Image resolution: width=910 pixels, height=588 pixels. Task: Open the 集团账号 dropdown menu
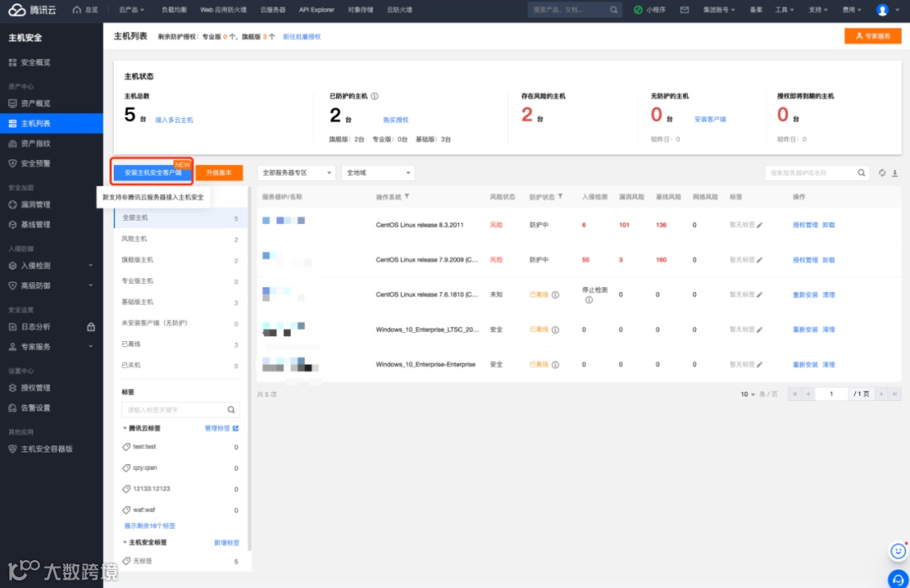[x=719, y=10]
